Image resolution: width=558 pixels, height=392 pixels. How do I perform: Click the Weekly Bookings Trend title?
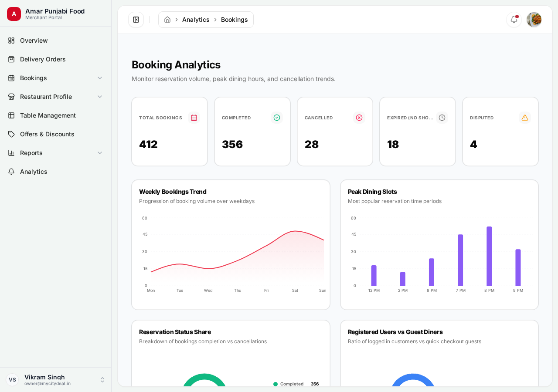173,192
